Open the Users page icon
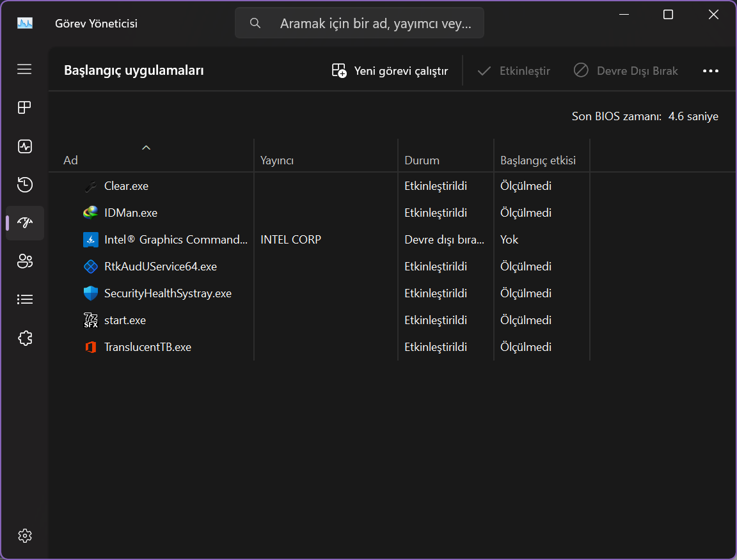Image resolution: width=737 pixels, height=560 pixels. coord(24,261)
